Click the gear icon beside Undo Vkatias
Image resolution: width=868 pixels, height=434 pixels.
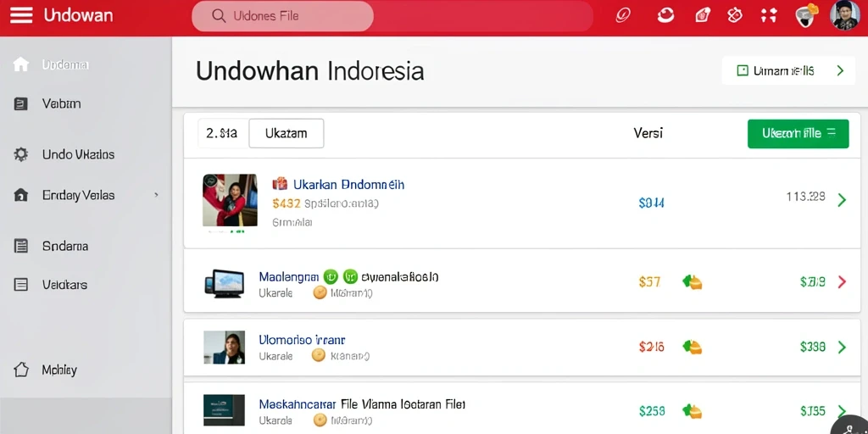click(20, 154)
